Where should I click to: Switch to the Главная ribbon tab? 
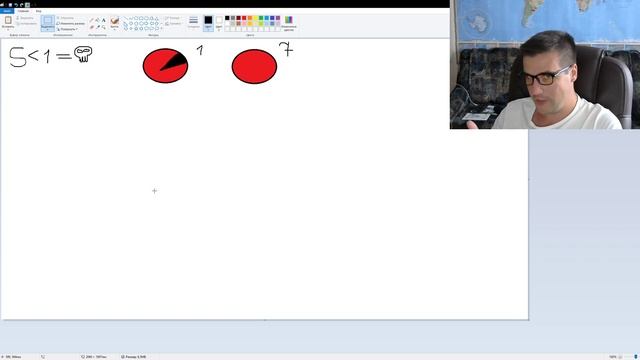click(23, 11)
